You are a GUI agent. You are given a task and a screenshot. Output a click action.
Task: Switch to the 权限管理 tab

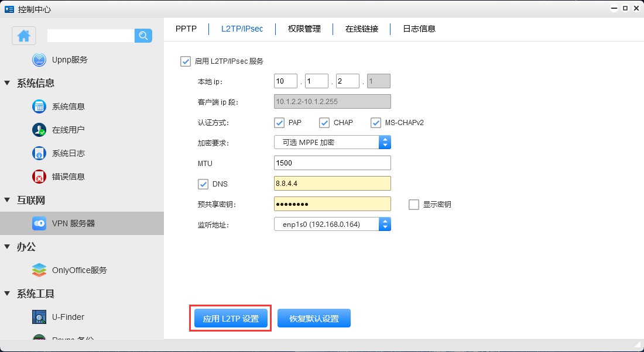(x=304, y=29)
